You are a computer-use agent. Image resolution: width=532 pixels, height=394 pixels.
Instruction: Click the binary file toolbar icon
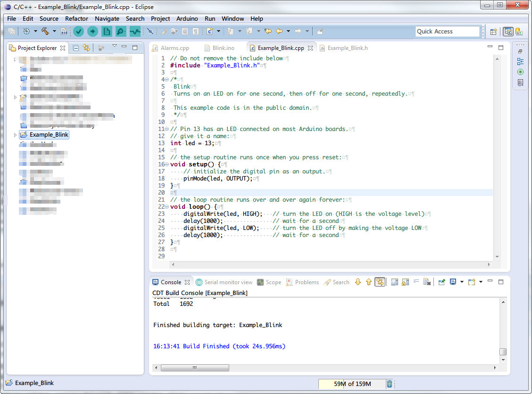point(64,32)
